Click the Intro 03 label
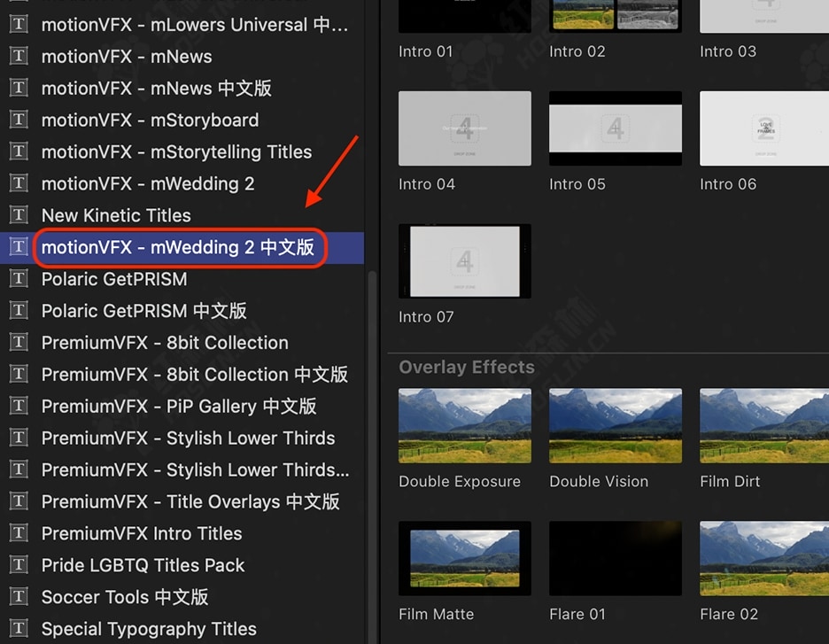 click(x=728, y=51)
